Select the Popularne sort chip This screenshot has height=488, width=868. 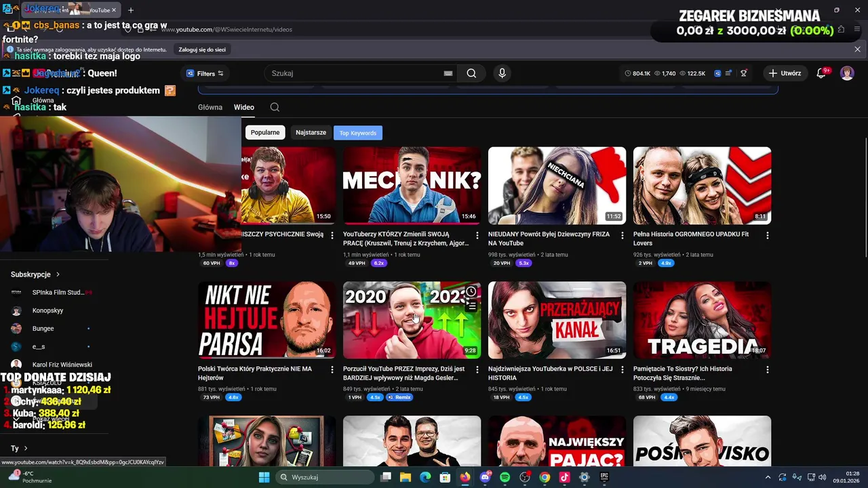pos(265,133)
